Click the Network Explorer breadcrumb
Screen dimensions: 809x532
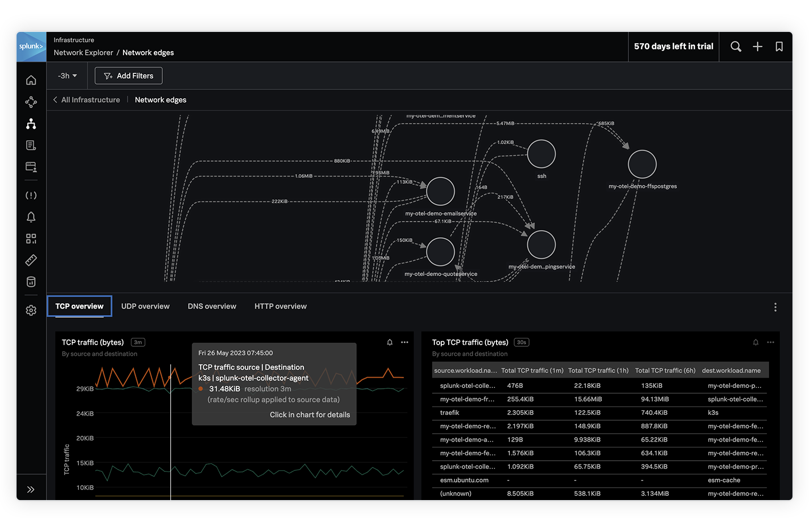coord(83,53)
